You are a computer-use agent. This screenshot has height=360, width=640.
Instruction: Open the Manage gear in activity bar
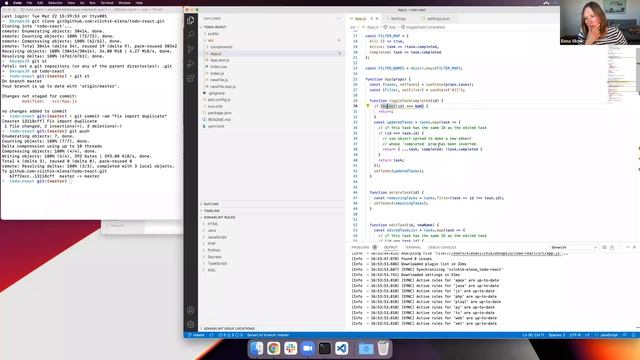tap(191, 324)
